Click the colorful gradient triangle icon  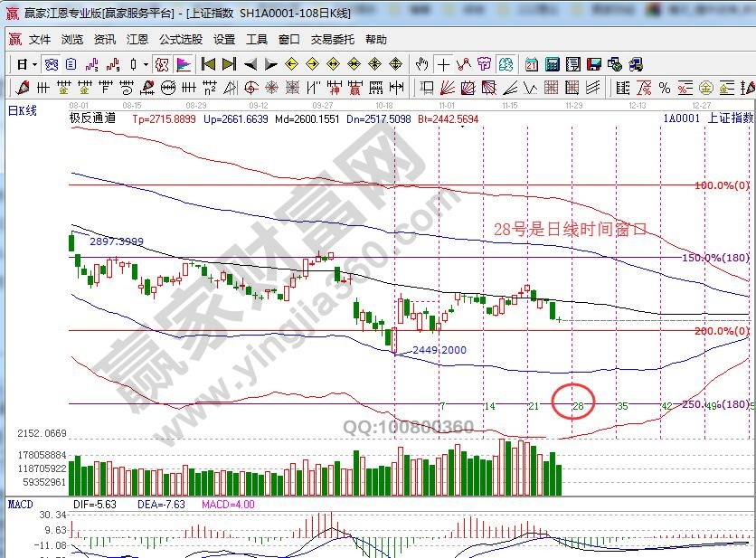(184, 64)
